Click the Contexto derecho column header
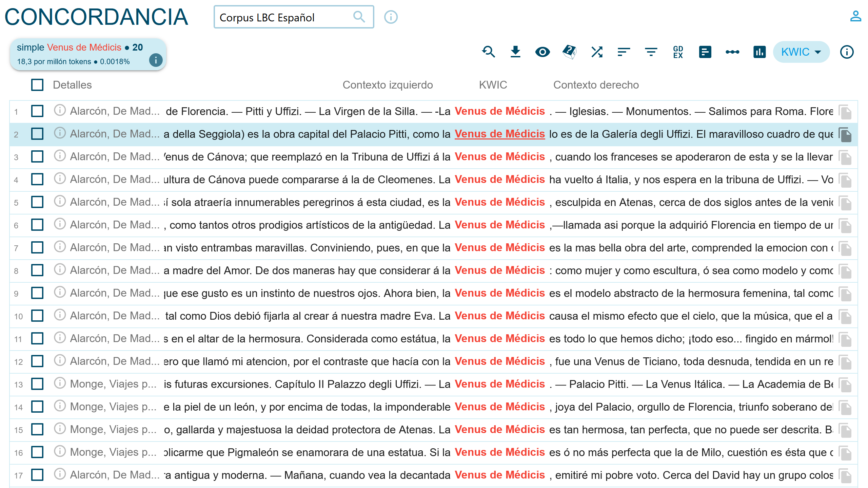Image resolution: width=868 pixels, height=488 pixels. click(x=596, y=85)
